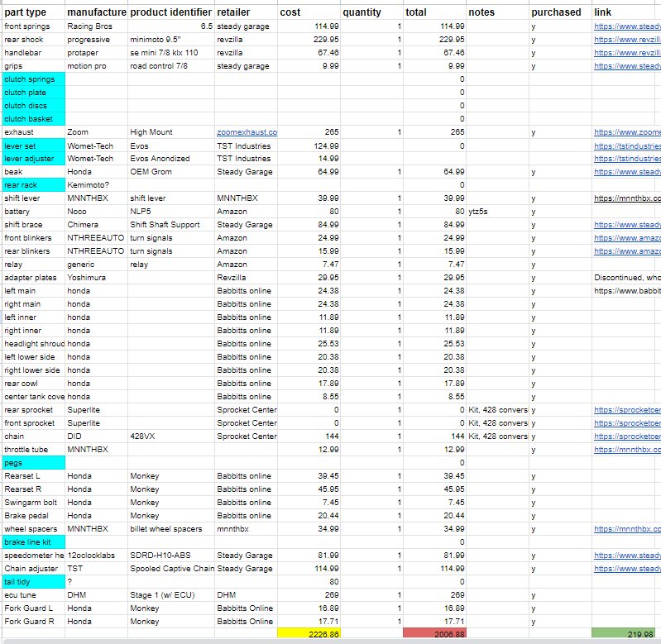Select the 'billet wheel spacers' cell

[x=171, y=529]
